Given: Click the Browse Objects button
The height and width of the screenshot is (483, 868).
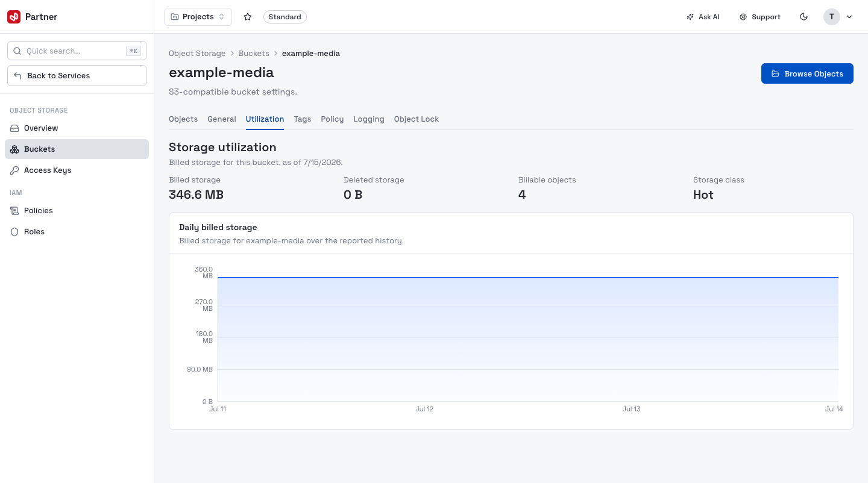Looking at the screenshot, I should point(807,73).
